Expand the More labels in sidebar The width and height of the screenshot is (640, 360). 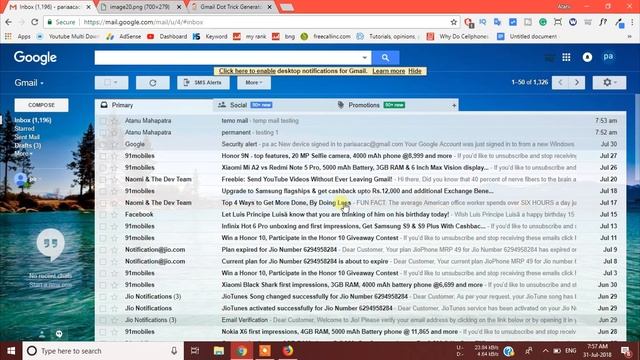point(23,153)
